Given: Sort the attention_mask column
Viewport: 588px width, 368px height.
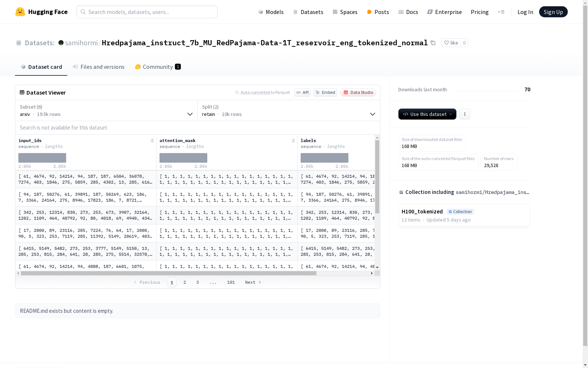Looking at the screenshot, I should click(293, 141).
